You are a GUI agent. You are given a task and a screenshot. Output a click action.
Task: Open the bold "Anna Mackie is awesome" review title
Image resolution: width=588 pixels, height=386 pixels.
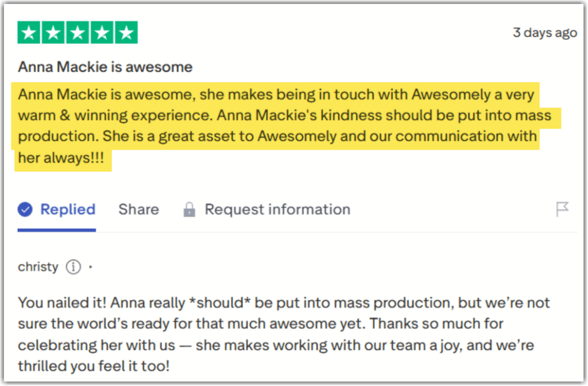pos(105,67)
